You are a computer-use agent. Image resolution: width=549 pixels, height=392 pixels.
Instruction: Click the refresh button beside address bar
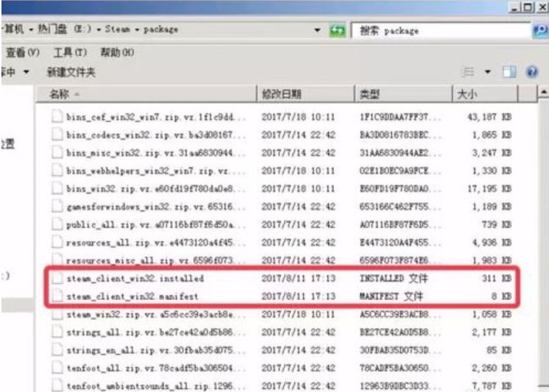tap(337, 31)
